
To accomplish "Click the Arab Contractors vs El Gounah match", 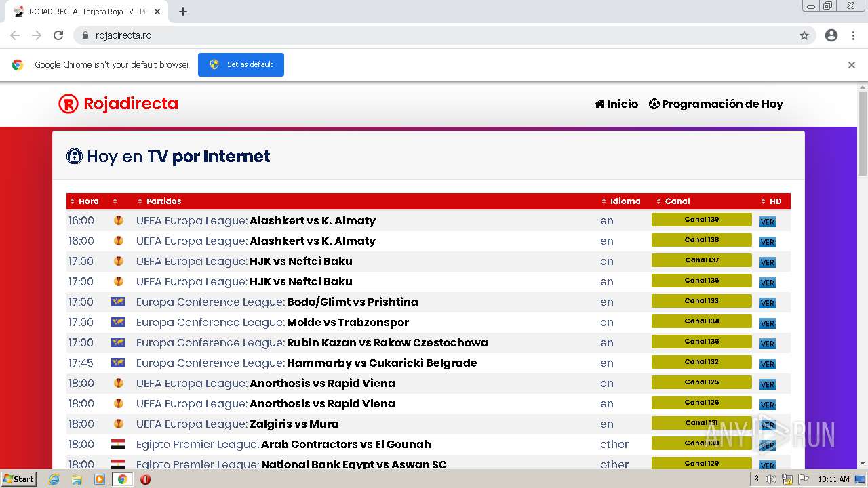I will [346, 444].
